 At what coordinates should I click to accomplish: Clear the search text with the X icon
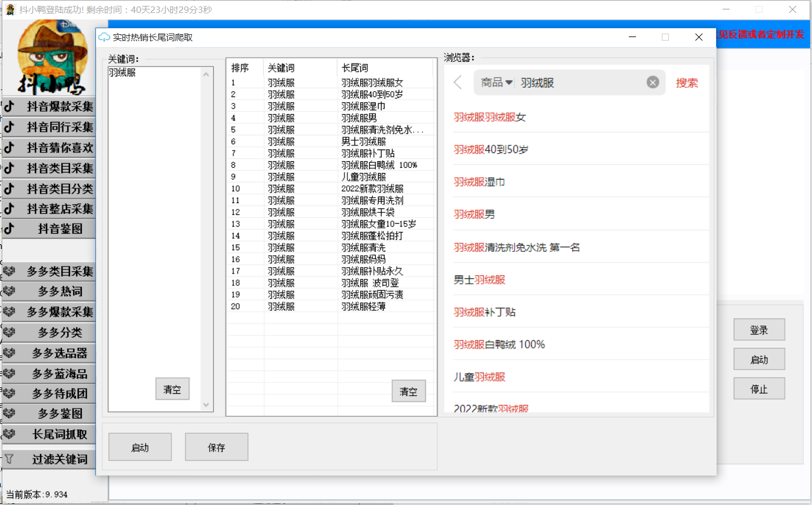click(652, 82)
